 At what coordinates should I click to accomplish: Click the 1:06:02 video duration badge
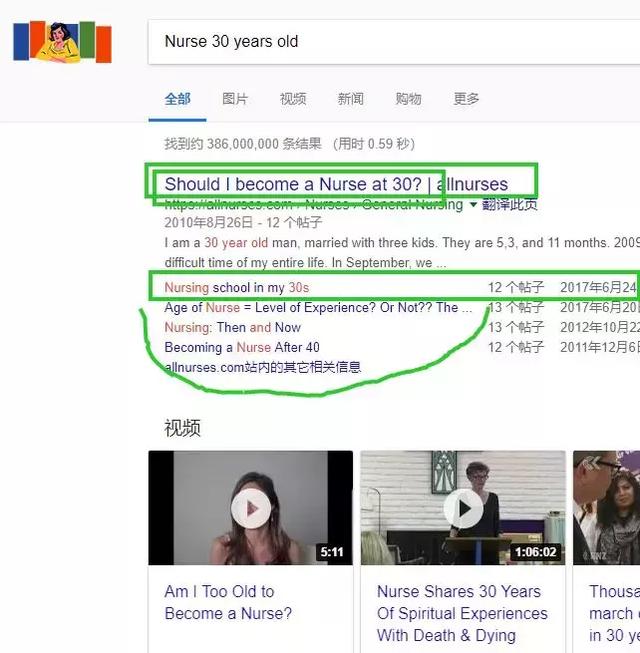click(535, 552)
